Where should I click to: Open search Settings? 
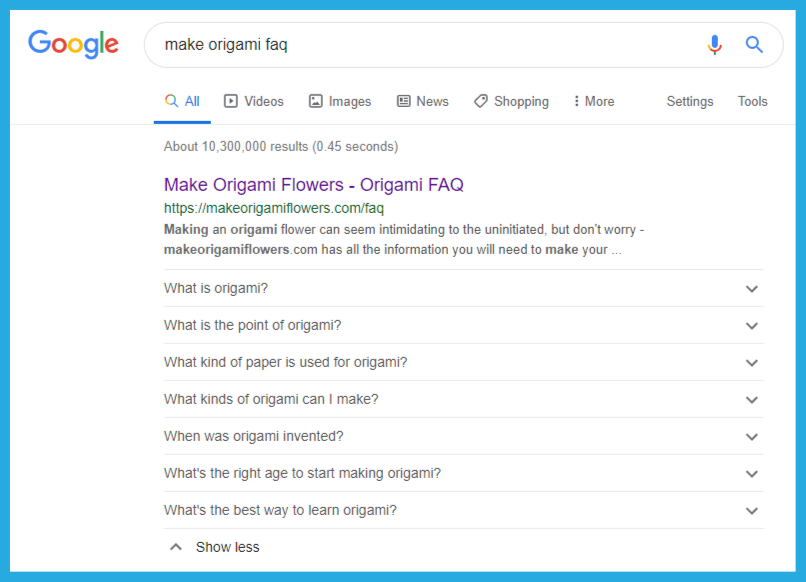tap(690, 101)
